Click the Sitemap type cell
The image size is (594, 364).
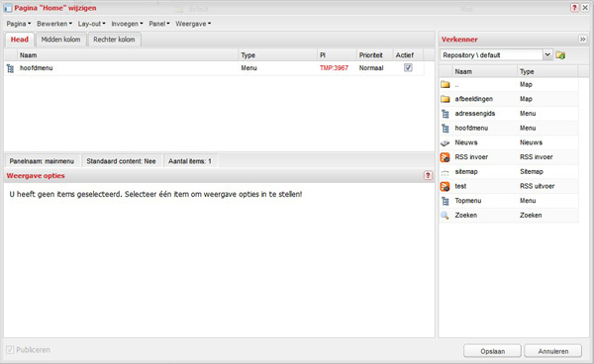click(x=531, y=172)
